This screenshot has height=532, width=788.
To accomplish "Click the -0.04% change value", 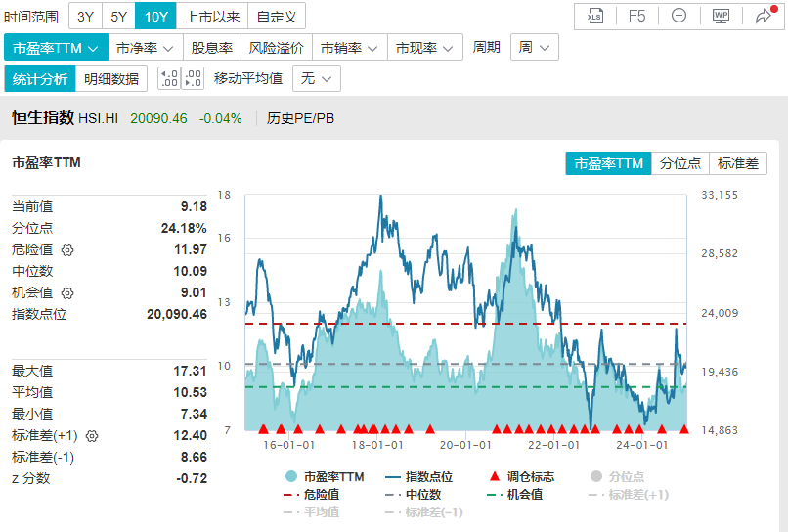I will coord(221,118).
